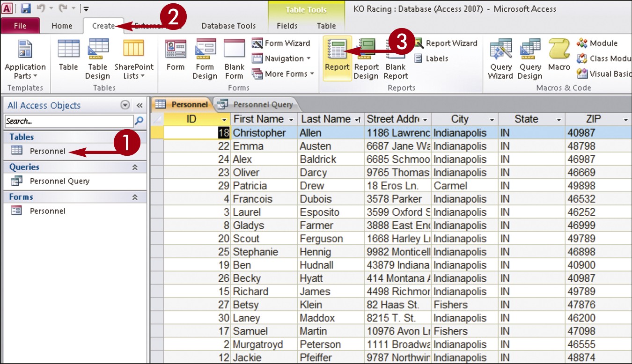Screen dimensions: 632x364
Task: Click the row selector for Oliver Darcy
Action: tap(157, 172)
